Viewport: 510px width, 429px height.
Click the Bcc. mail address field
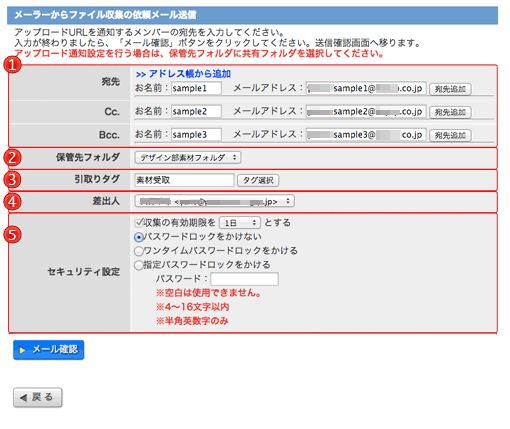tap(366, 135)
